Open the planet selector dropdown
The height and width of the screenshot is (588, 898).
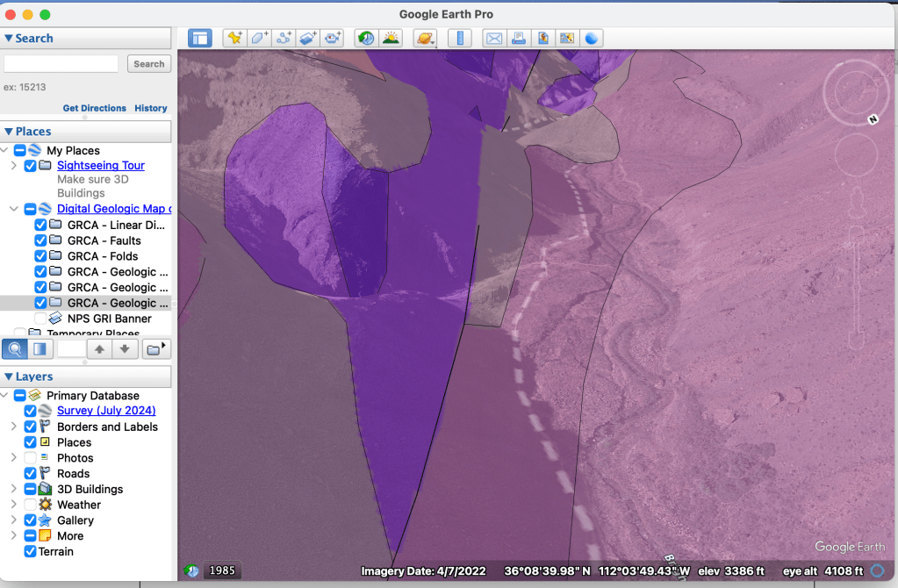click(425, 39)
